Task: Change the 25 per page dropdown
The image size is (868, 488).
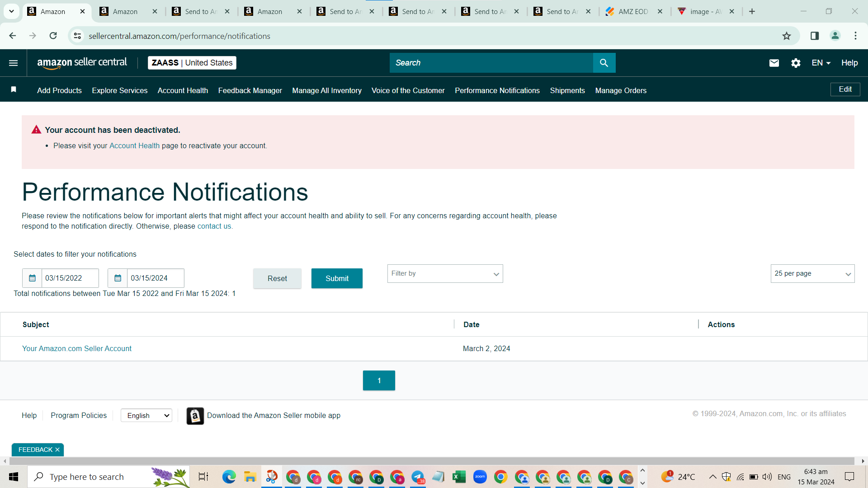Action: [812, 274]
